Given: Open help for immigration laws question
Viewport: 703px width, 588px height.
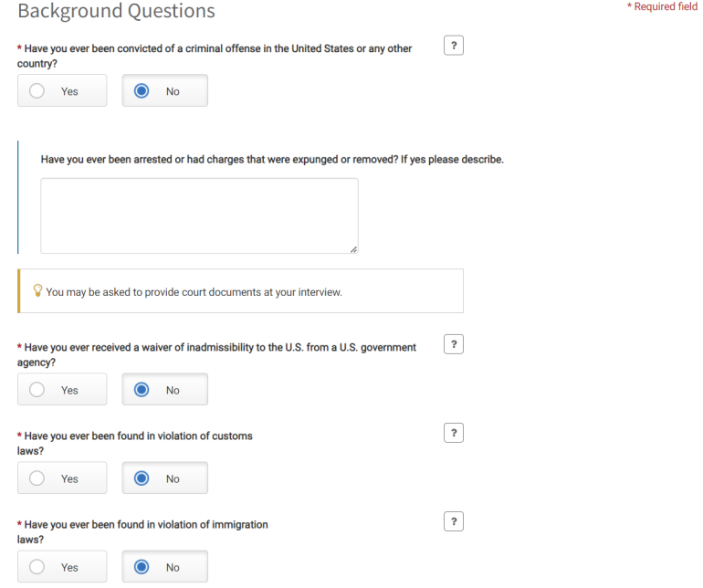Looking at the screenshot, I should (x=454, y=521).
